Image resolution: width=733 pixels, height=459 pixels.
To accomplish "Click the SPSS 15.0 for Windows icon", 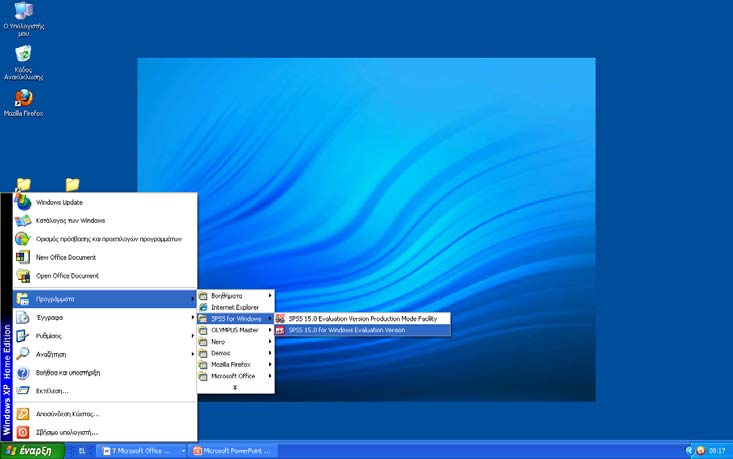I will [280, 330].
